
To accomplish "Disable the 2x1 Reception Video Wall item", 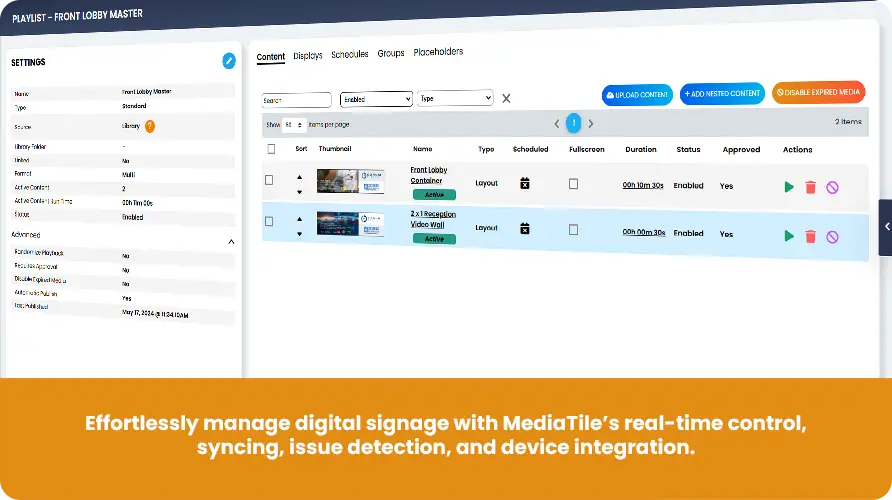I will point(832,237).
